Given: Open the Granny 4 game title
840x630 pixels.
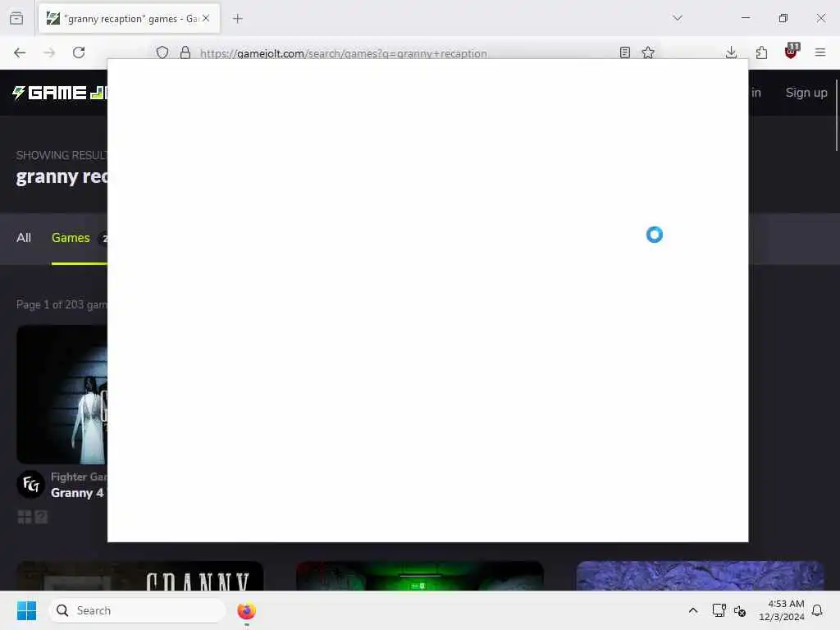Looking at the screenshot, I should coord(77,493).
